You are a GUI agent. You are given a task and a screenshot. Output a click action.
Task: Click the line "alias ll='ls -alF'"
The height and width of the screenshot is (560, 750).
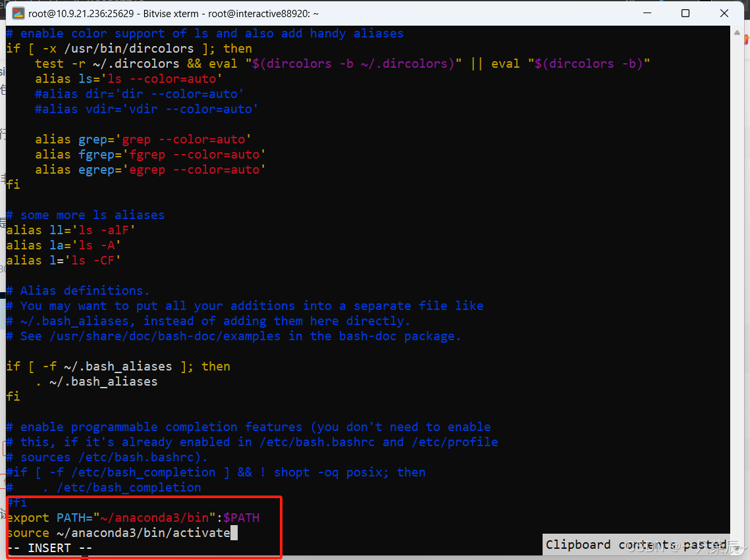[71, 230]
